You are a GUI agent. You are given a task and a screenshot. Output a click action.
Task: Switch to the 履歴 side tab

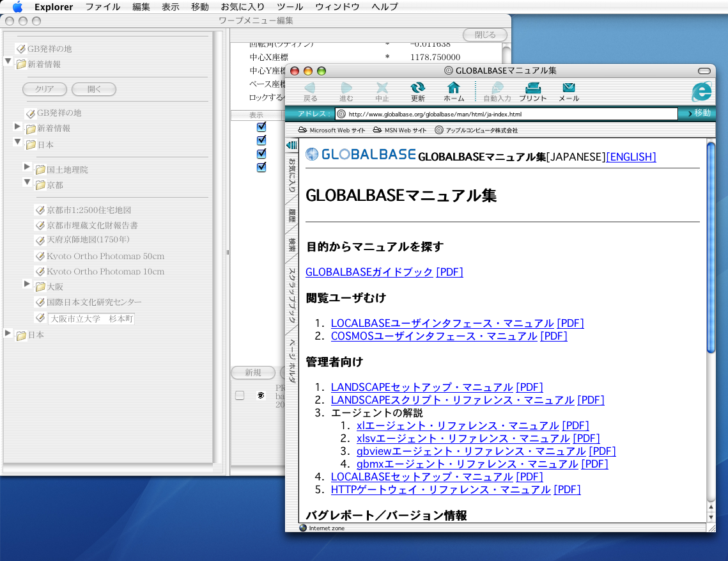tap(292, 216)
